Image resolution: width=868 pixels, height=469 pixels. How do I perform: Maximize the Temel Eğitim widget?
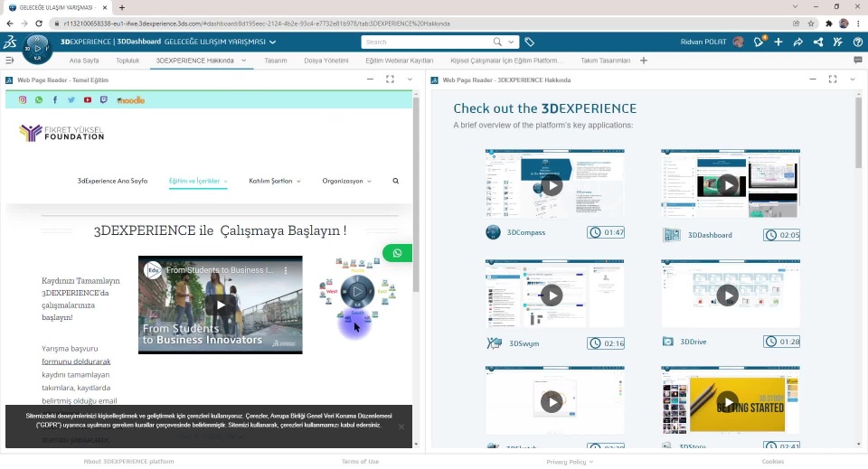(x=390, y=80)
